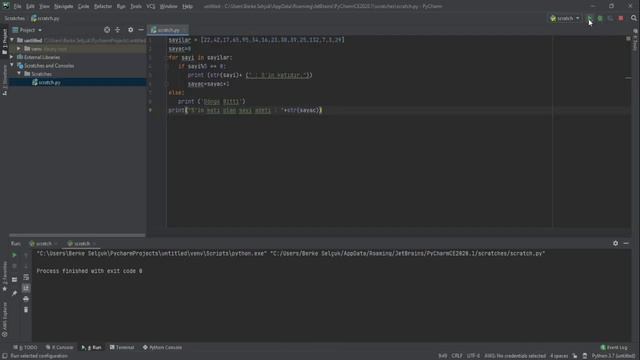
Task: Switch to first scratch tab in Run panel
Action: tap(43, 243)
